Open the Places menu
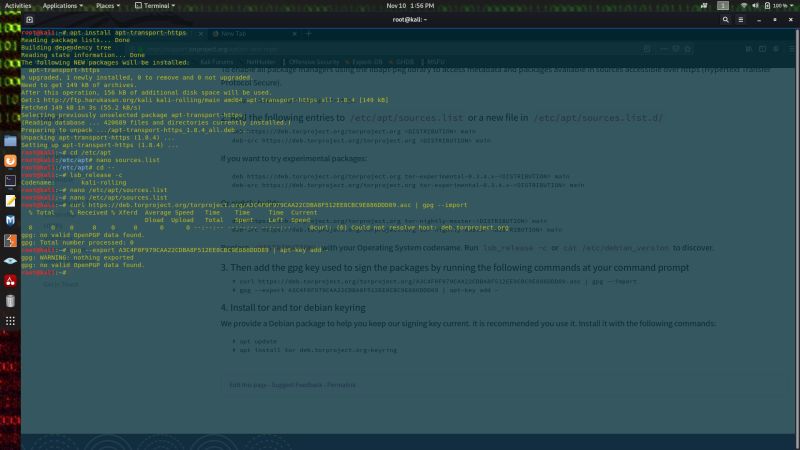The image size is (800, 450). (108, 6)
